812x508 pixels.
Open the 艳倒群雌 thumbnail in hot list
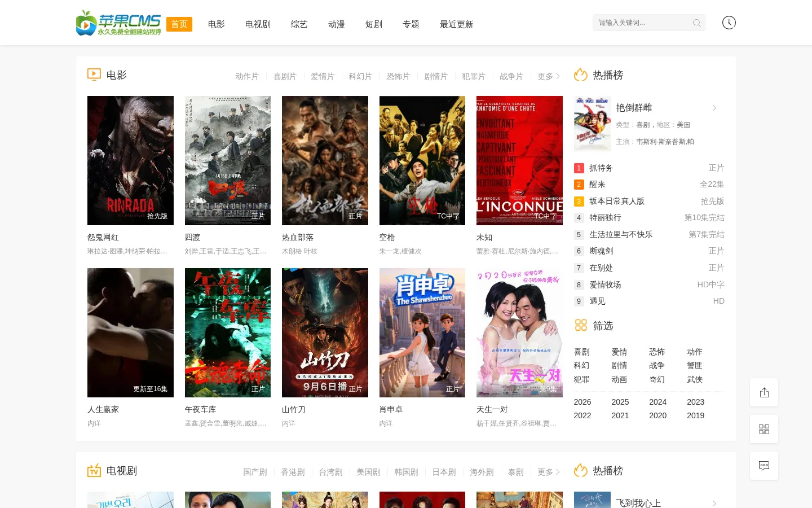point(592,124)
